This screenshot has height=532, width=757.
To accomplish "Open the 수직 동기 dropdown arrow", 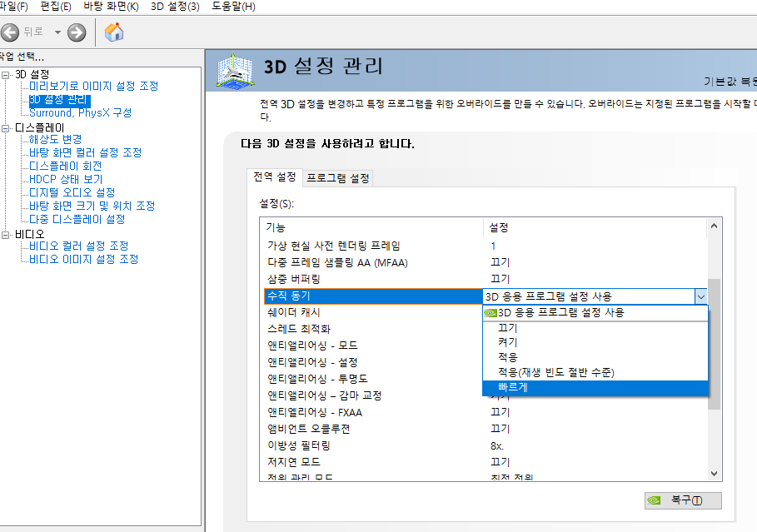I will (x=701, y=296).
